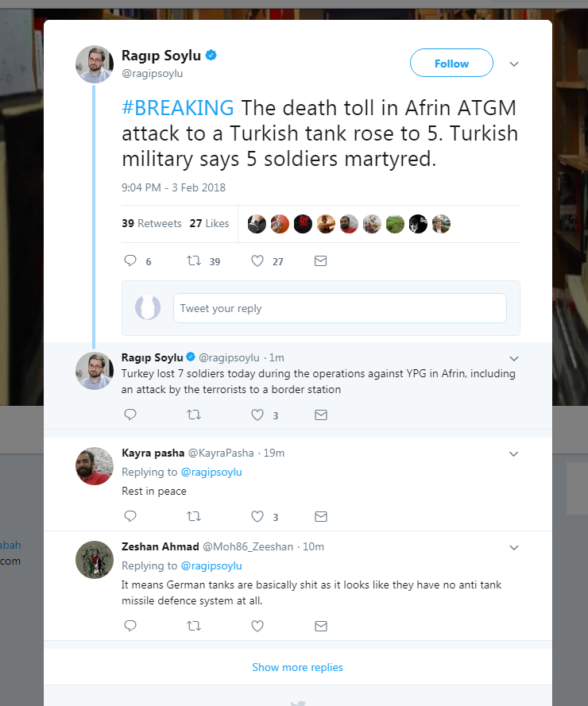The height and width of the screenshot is (706, 588).
Task: Expand options for the 'Turkey lost 7 soldiers' tweet
Action: [x=513, y=359]
